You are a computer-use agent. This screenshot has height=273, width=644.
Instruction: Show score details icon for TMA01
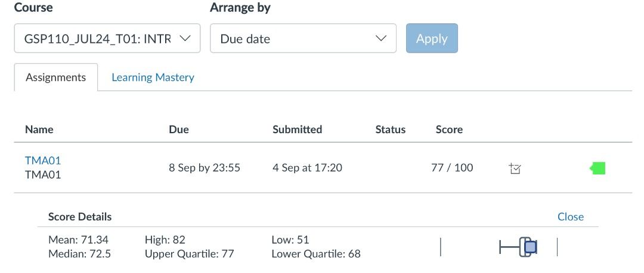tap(515, 169)
